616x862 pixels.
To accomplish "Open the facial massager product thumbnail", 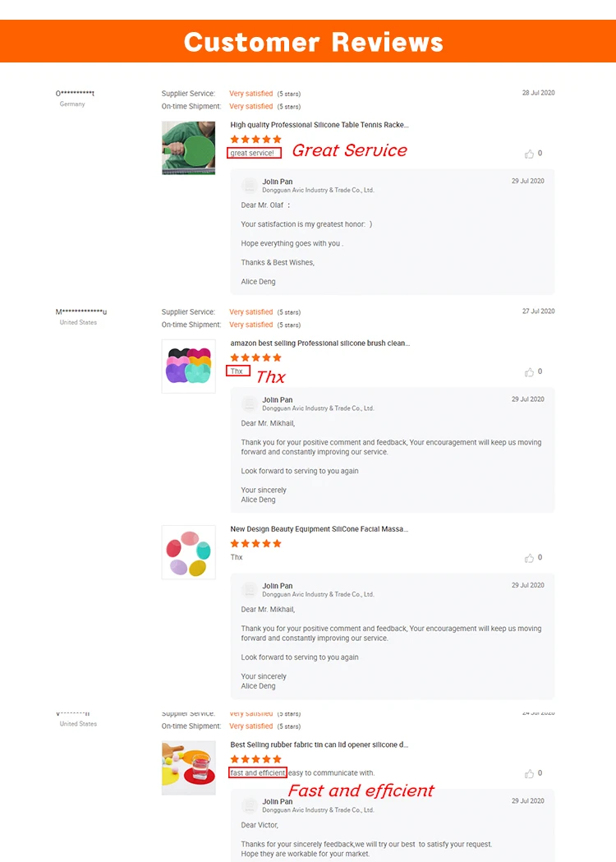I will pos(188,552).
